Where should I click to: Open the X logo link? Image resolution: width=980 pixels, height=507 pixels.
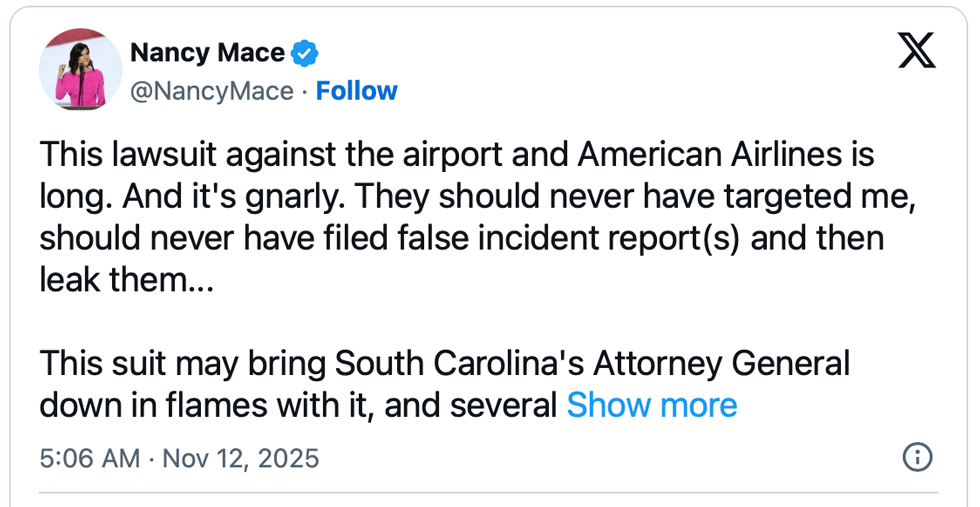coord(916,49)
